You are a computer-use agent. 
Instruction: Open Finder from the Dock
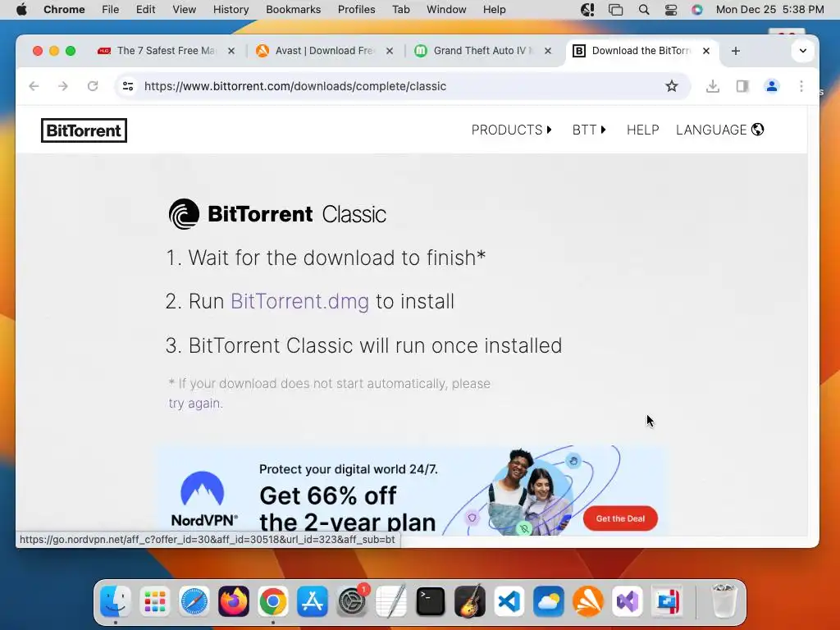pyautogui.click(x=115, y=601)
